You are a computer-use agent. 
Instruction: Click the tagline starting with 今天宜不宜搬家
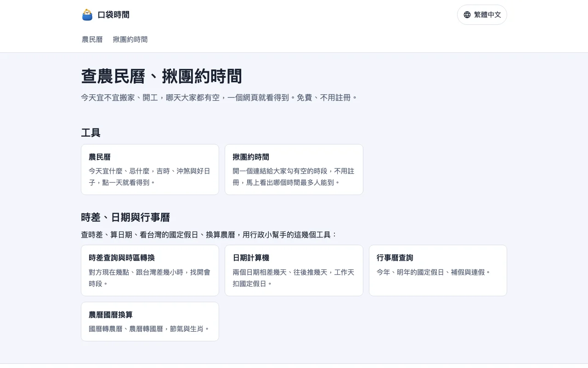(219, 98)
